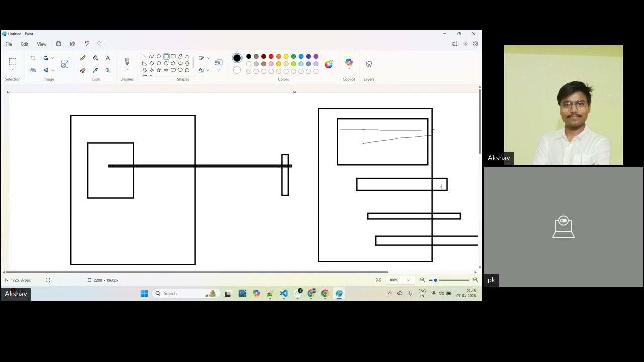This screenshot has width=644, height=362.
Task: Click the Zoom in plus button
Action: 475,280
